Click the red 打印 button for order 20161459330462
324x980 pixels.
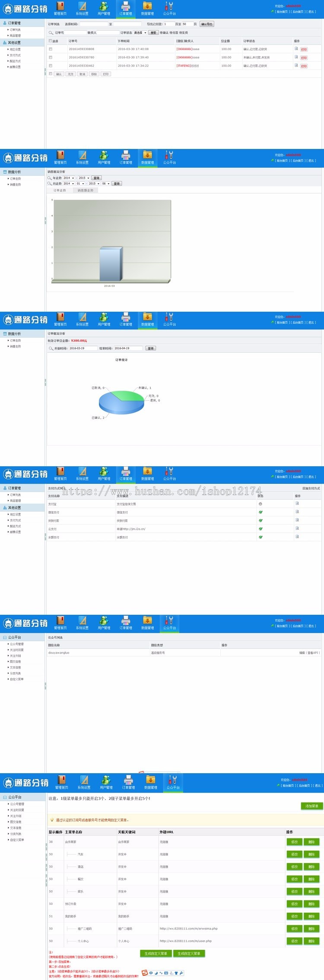click(x=304, y=66)
